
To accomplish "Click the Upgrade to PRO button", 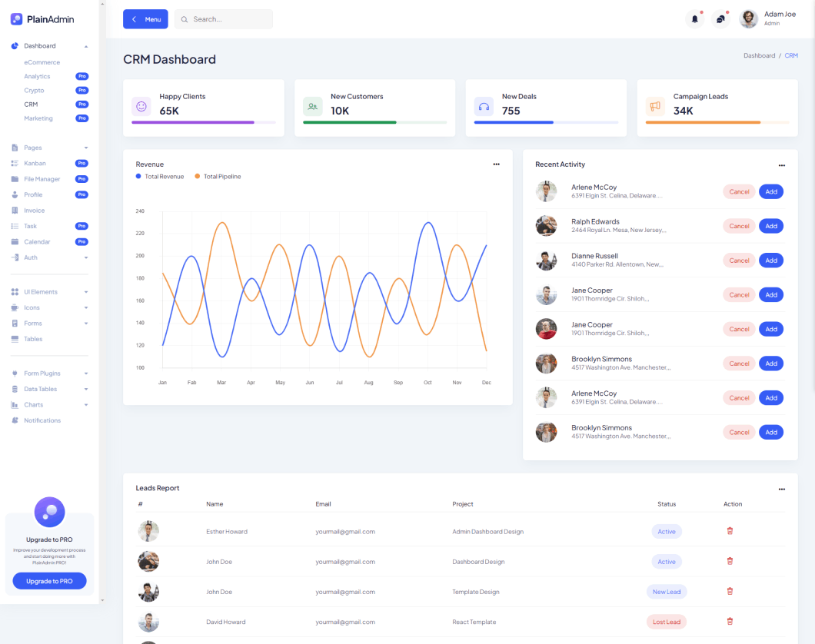I will pos(49,581).
